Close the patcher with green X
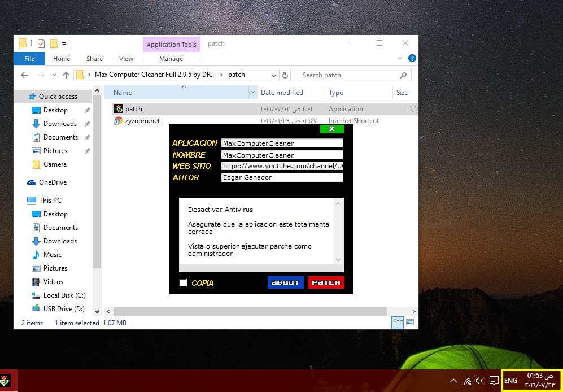Image resolution: width=563 pixels, height=392 pixels. (x=332, y=129)
